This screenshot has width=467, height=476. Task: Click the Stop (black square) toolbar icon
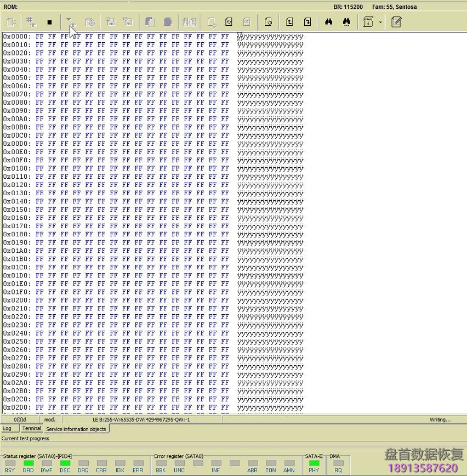click(x=49, y=22)
